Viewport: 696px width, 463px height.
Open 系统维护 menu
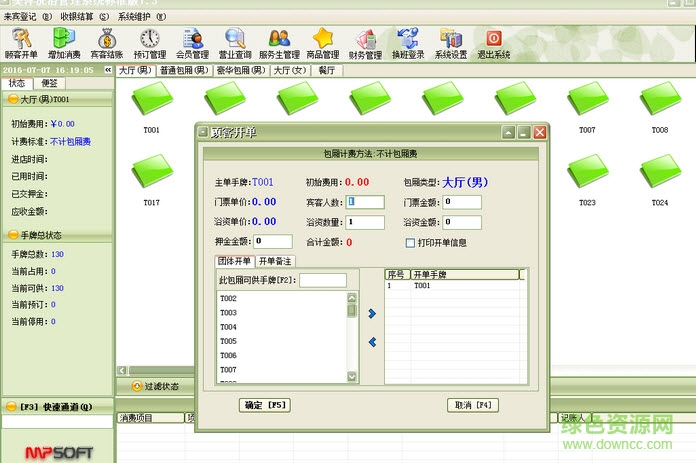pyautogui.click(x=142, y=17)
